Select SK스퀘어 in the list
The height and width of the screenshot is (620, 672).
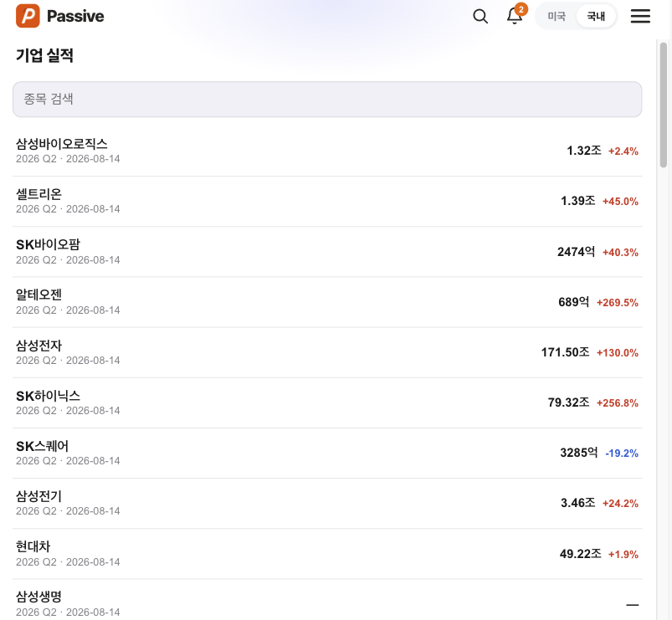pos(327,453)
